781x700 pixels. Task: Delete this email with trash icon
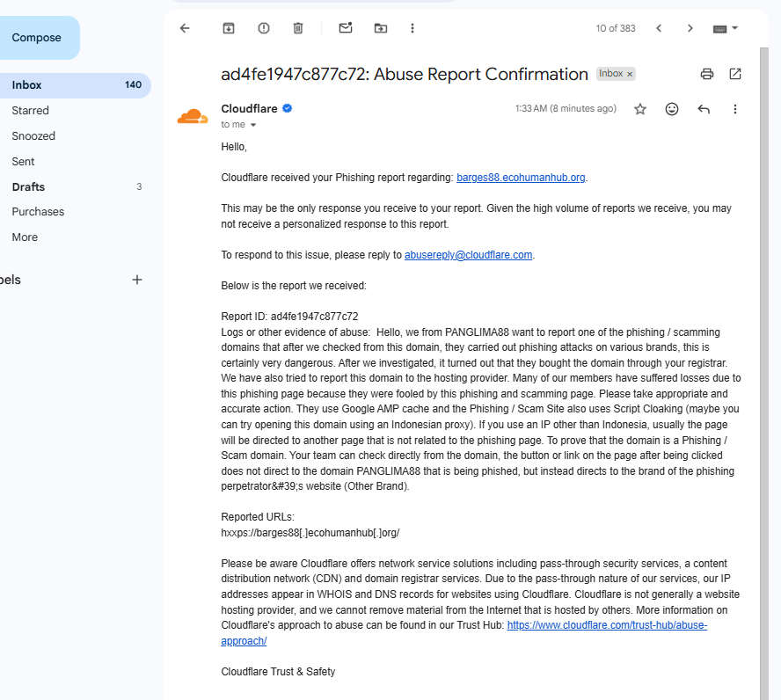[298, 28]
